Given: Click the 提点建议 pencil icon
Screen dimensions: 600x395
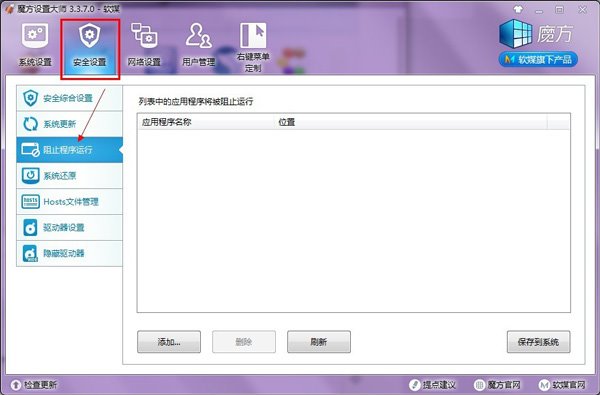Looking at the screenshot, I should [x=414, y=385].
